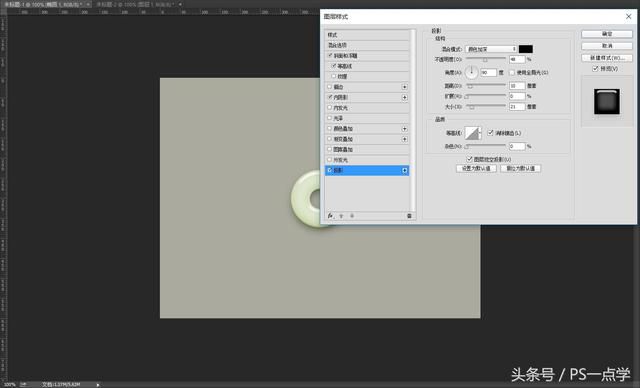The width and height of the screenshot is (640, 388).
Task: Open the contour (等高线) picker dropdown arrow
Action: point(480,133)
